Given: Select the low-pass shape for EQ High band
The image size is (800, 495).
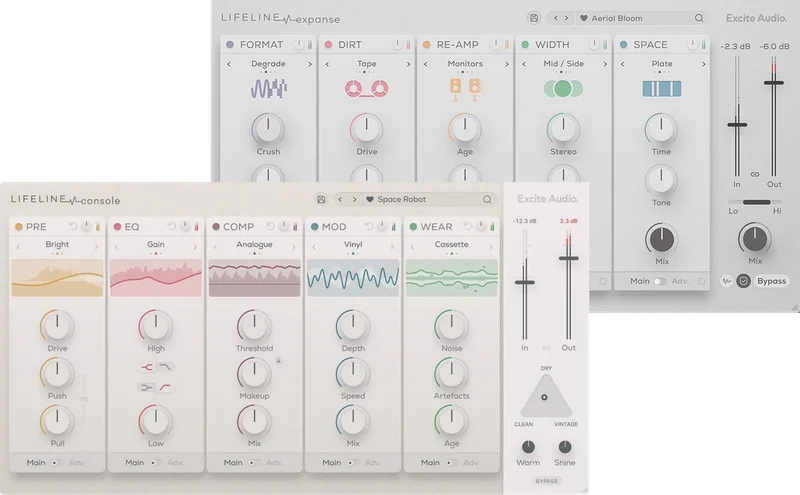Looking at the screenshot, I should [x=165, y=367].
